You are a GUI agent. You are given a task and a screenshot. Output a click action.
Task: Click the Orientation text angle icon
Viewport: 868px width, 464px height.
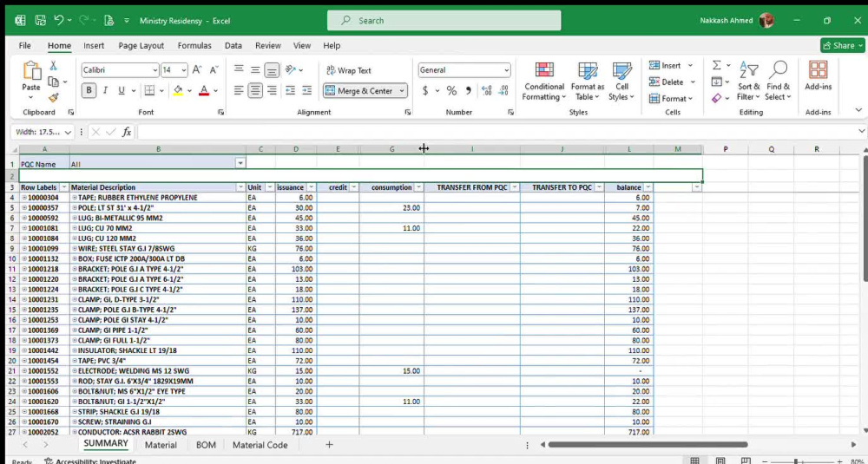[290, 69]
